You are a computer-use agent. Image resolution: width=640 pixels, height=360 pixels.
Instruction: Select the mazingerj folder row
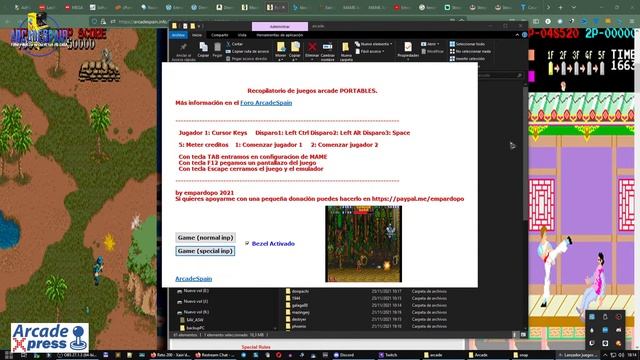click(x=365, y=312)
